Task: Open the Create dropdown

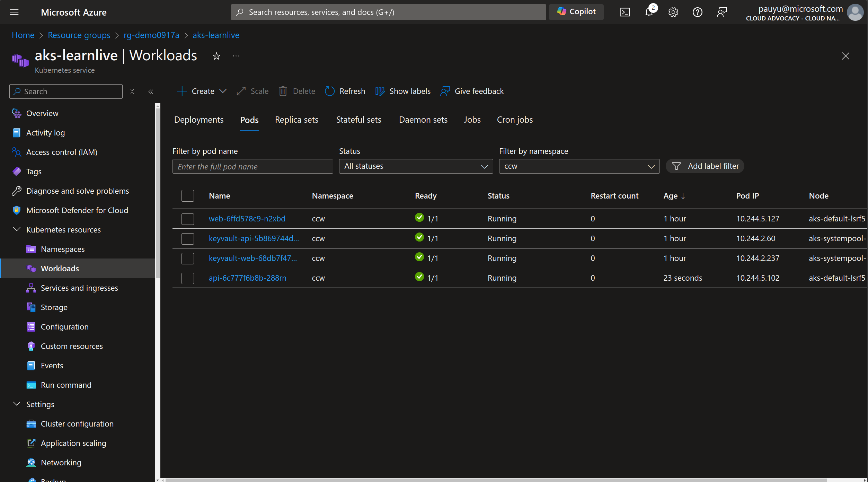Action: pyautogui.click(x=202, y=91)
